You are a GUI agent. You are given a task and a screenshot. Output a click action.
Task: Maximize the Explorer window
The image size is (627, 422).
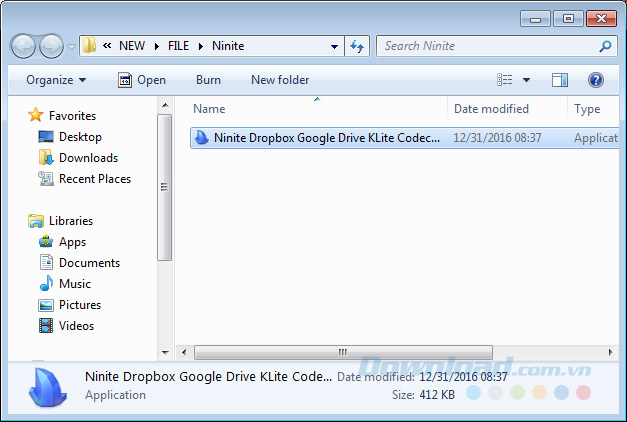point(568,18)
